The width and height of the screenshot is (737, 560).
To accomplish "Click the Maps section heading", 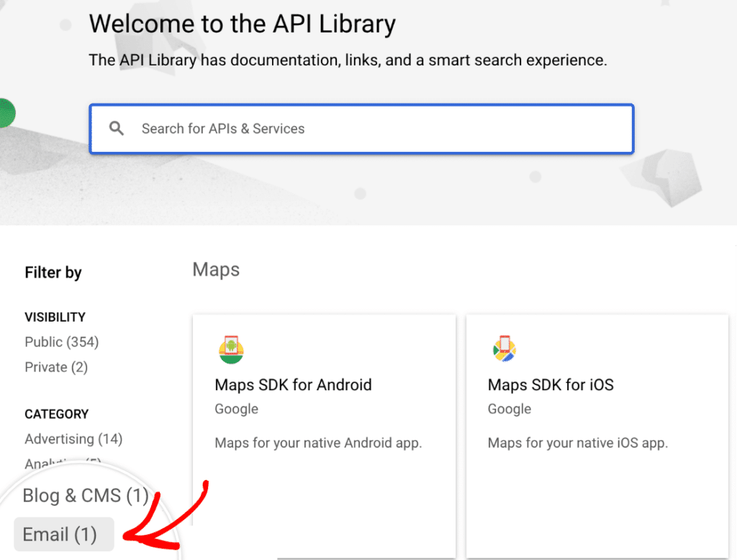I will pos(216,270).
